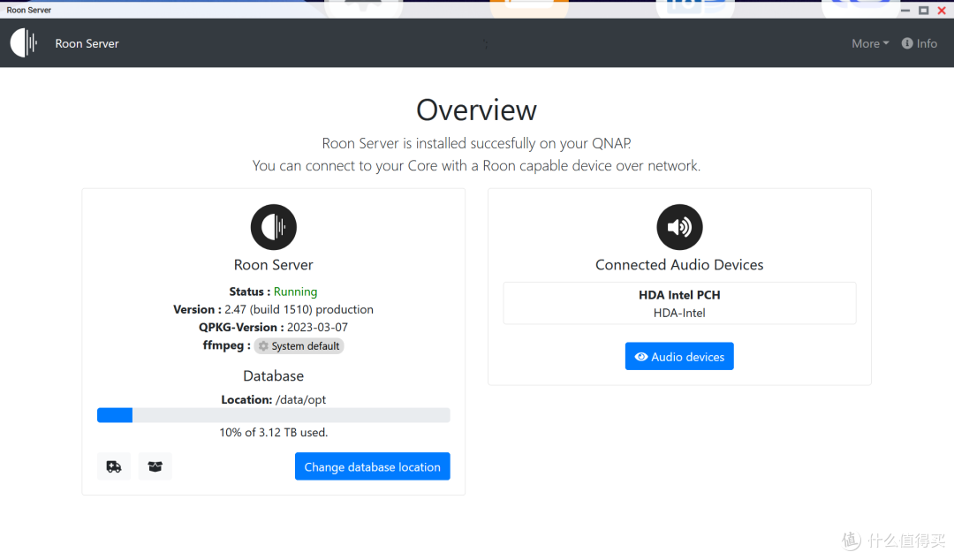The height and width of the screenshot is (560, 954).
Task: Click the Overview heading
Action: 476,110
